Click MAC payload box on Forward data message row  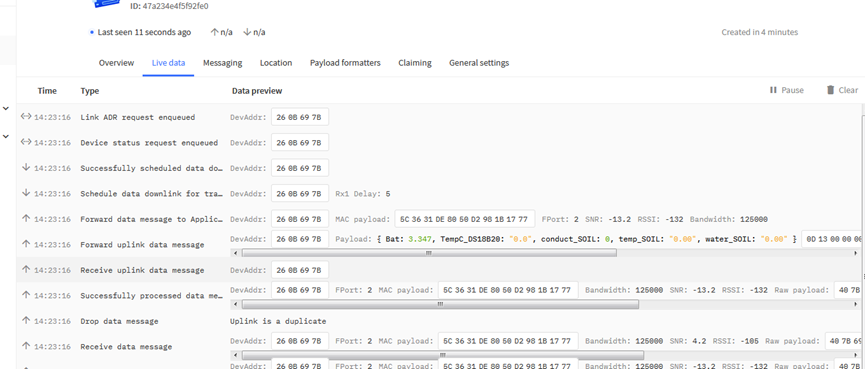point(464,219)
